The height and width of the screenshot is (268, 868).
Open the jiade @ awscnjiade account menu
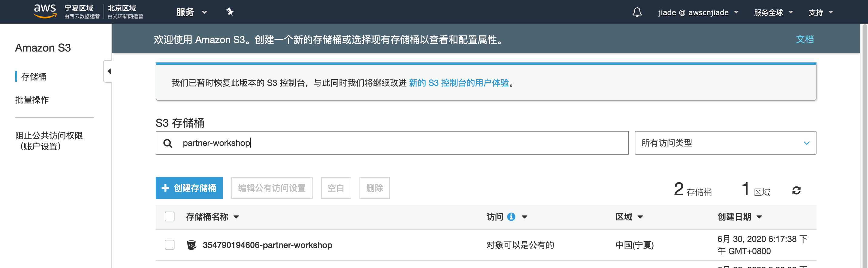tap(698, 12)
